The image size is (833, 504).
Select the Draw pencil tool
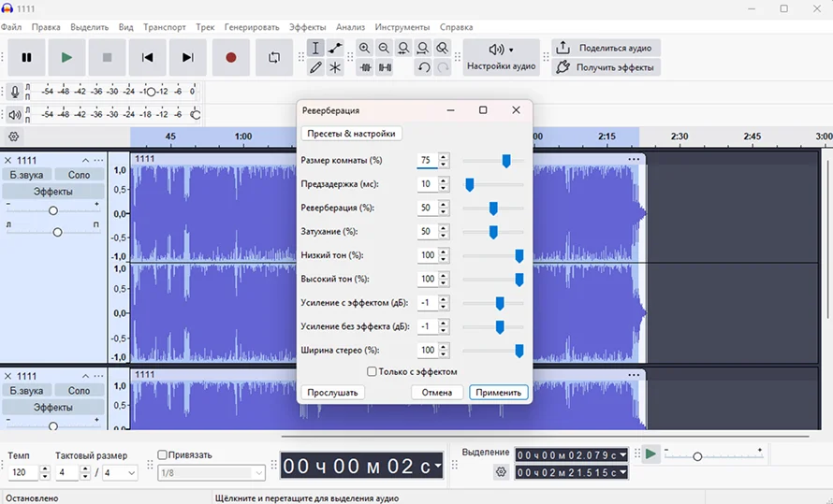[x=315, y=67]
